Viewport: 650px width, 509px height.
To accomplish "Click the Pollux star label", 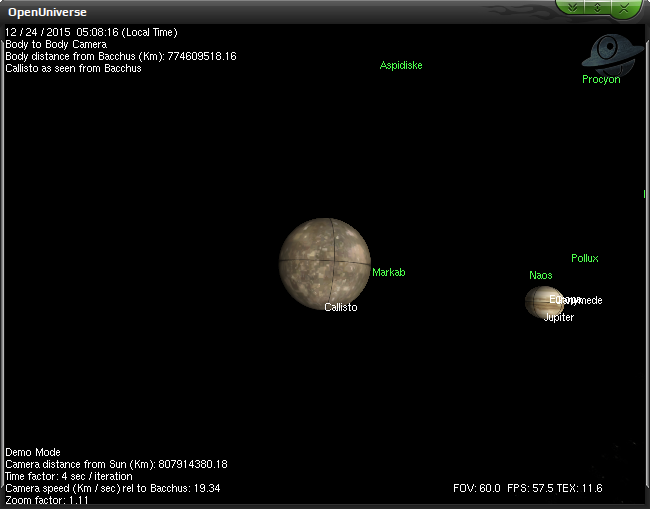I will tap(585, 258).
